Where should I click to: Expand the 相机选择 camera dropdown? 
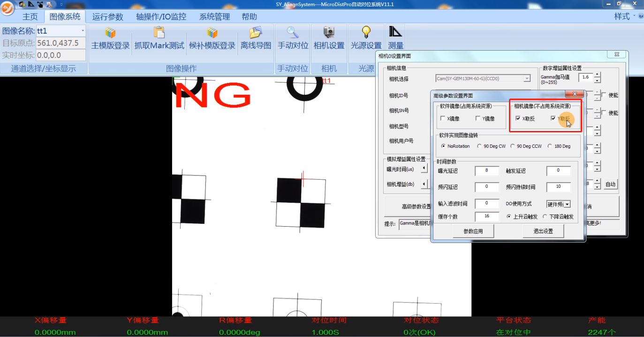[527, 79]
